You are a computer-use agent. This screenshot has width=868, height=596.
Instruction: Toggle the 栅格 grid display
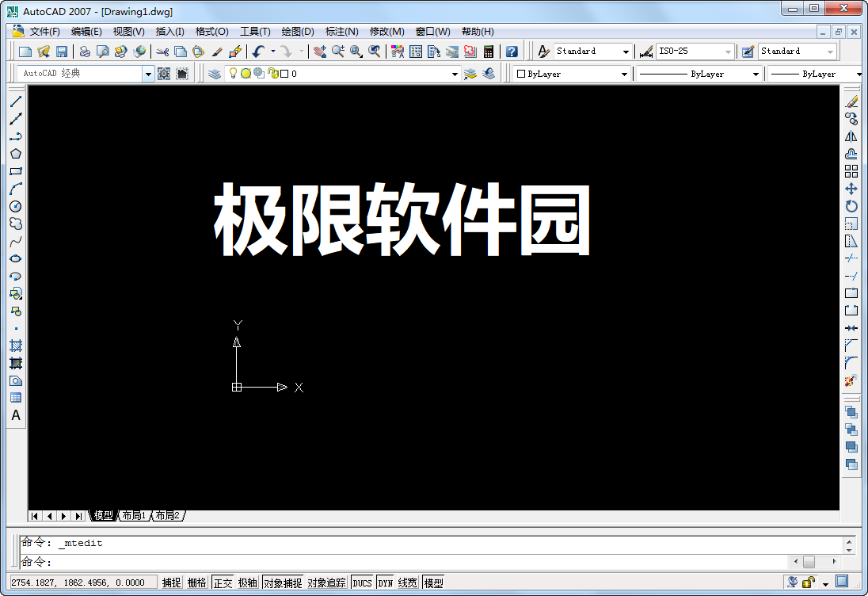pyautogui.click(x=197, y=583)
